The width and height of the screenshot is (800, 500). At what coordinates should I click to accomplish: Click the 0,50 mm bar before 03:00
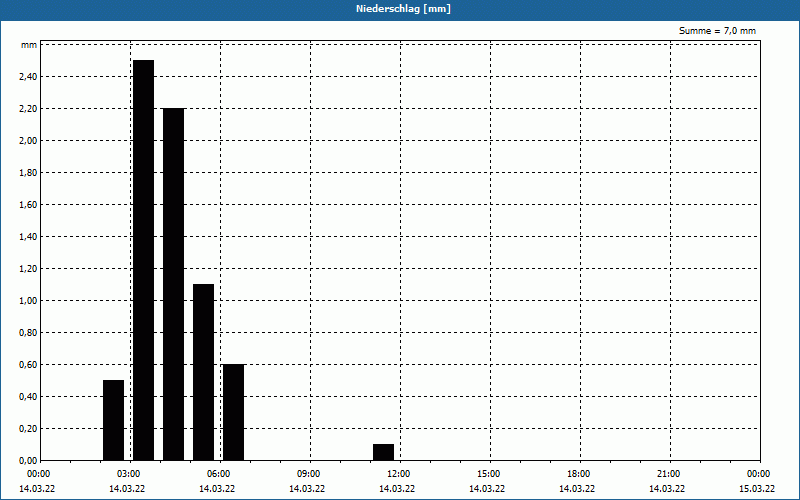click(113, 420)
